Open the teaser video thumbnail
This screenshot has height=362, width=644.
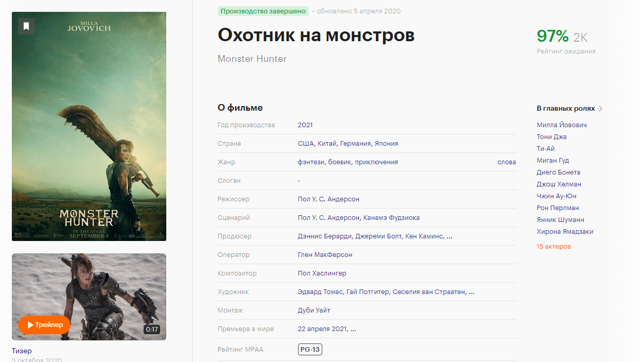point(89,297)
